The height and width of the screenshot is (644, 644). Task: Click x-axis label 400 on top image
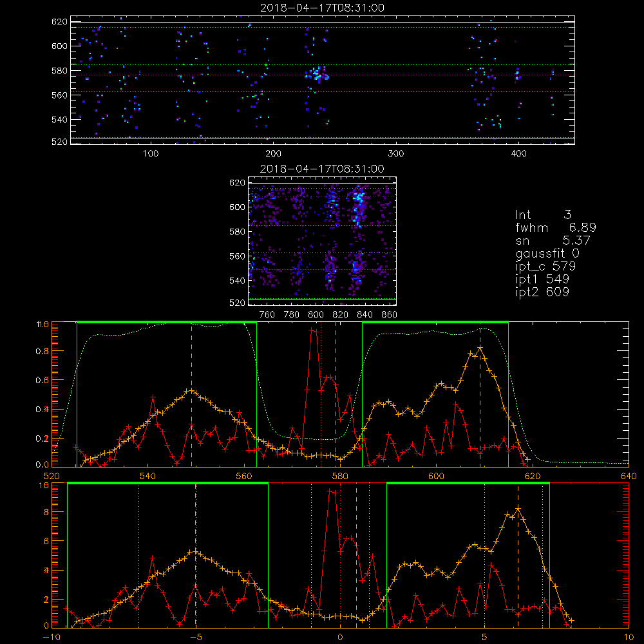[518, 154]
